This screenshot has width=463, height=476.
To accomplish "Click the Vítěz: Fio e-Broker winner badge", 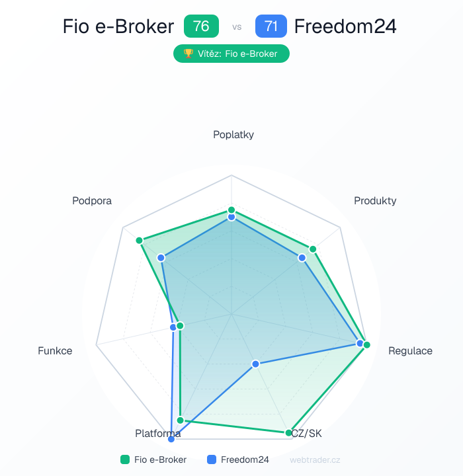I will pos(232,54).
